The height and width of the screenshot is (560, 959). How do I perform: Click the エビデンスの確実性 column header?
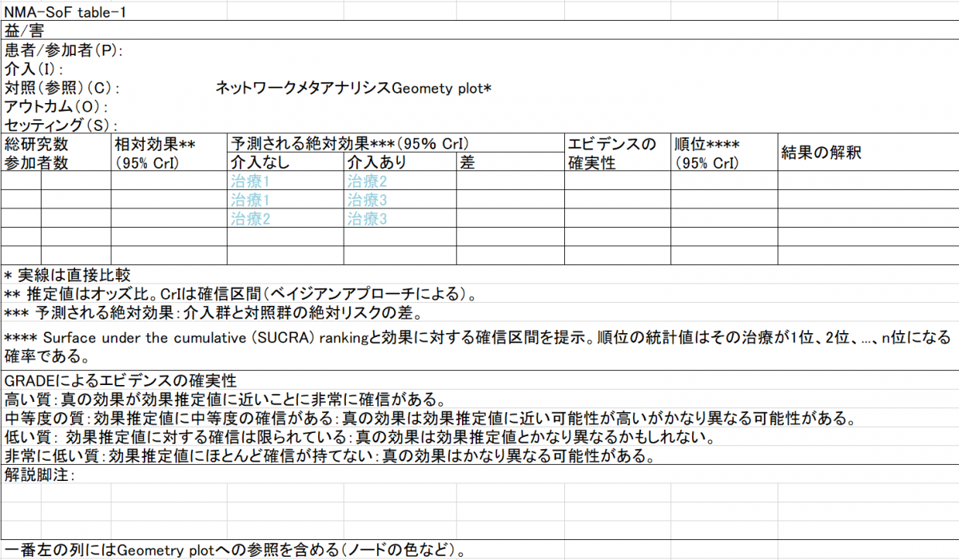point(612,153)
